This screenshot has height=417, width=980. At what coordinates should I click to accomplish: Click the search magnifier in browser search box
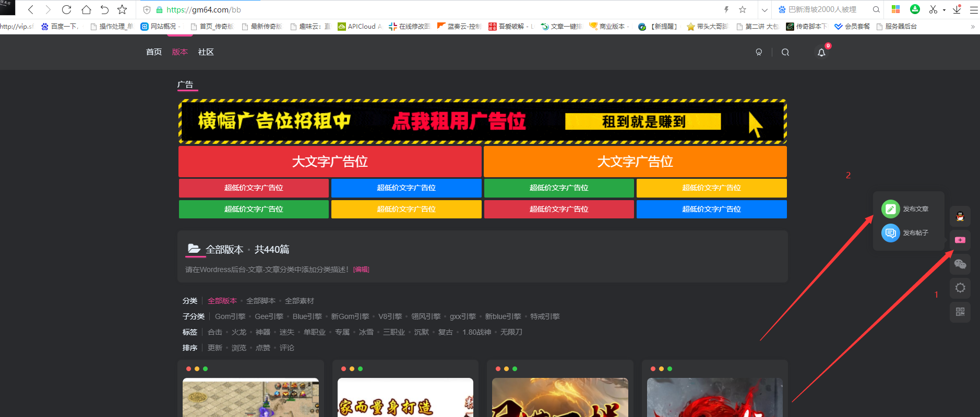click(x=876, y=9)
